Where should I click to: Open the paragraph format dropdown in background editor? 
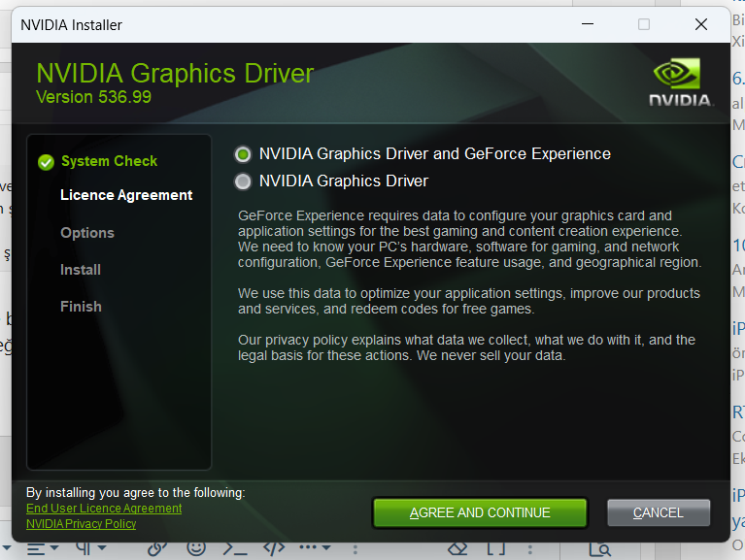point(90,549)
